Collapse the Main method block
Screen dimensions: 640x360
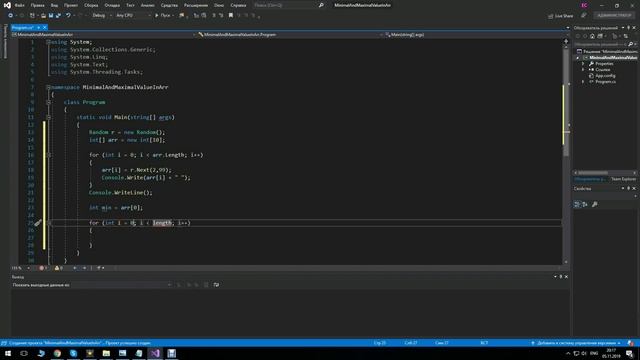[48, 117]
